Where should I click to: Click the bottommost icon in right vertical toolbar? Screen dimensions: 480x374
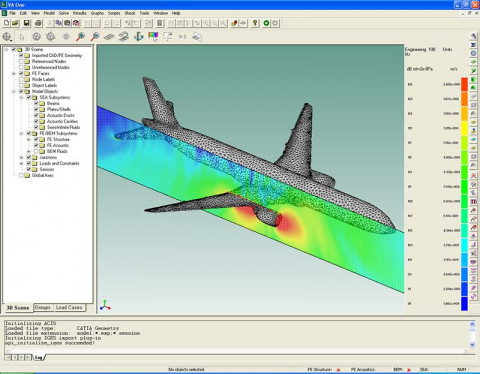(473, 296)
